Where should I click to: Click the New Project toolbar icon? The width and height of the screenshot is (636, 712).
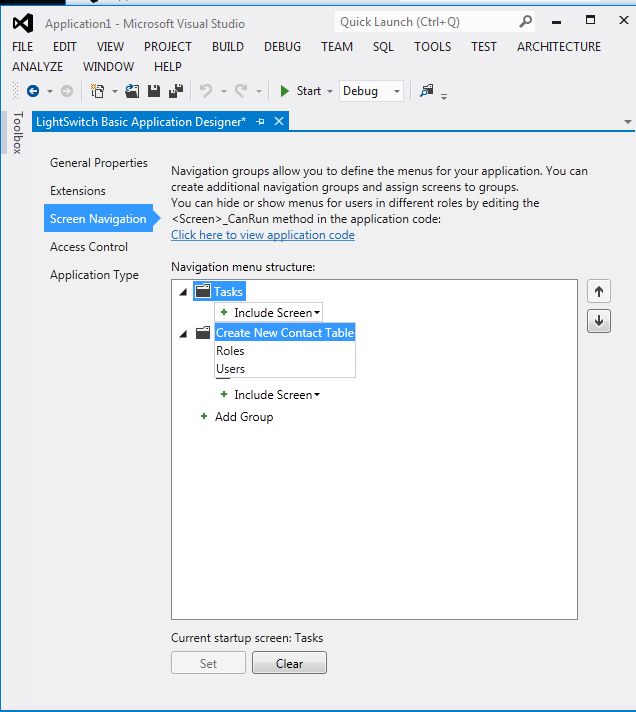pyautogui.click(x=97, y=91)
